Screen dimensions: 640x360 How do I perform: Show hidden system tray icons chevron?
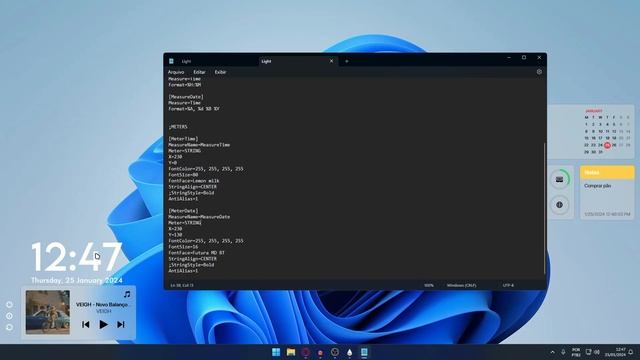pyautogui.click(x=552, y=352)
